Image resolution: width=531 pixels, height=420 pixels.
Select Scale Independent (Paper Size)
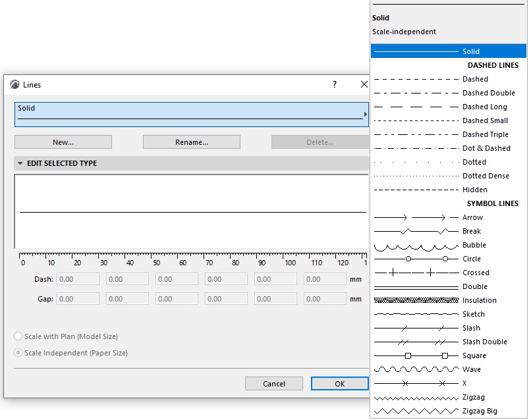[x=70, y=353]
